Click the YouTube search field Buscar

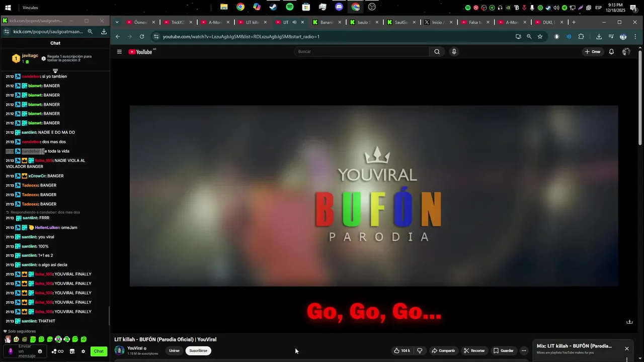(x=361, y=52)
